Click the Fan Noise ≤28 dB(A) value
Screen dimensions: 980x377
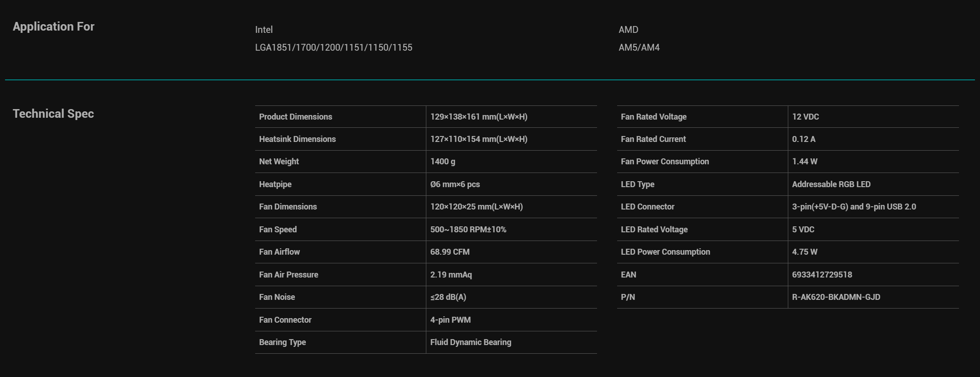[448, 297]
